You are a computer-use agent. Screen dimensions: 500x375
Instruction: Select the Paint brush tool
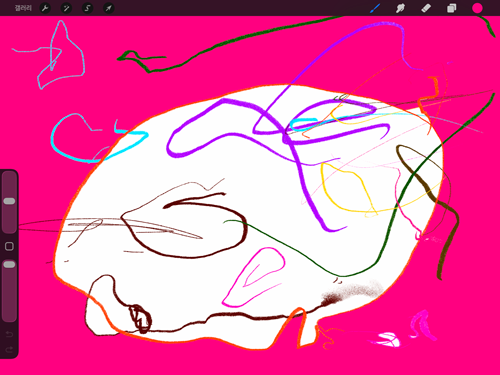[375, 8]
